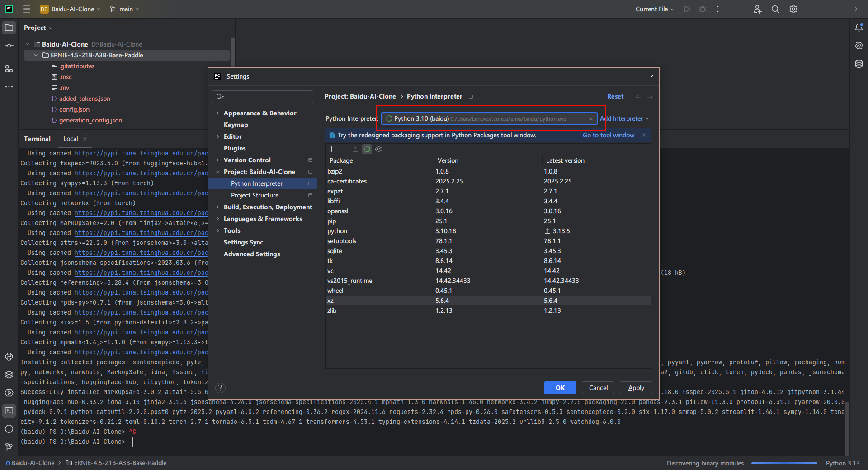868x470 pixels.
Task: Open Search Everywhere magnifier
Action: [x=775, y=9]
